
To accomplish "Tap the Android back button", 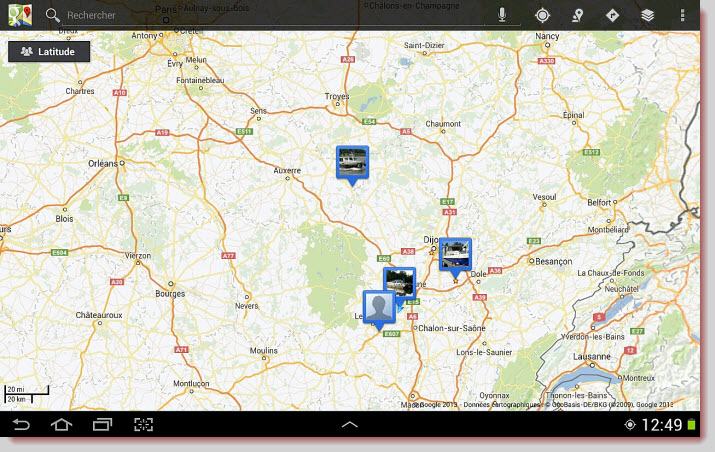I will pos(21,425).
